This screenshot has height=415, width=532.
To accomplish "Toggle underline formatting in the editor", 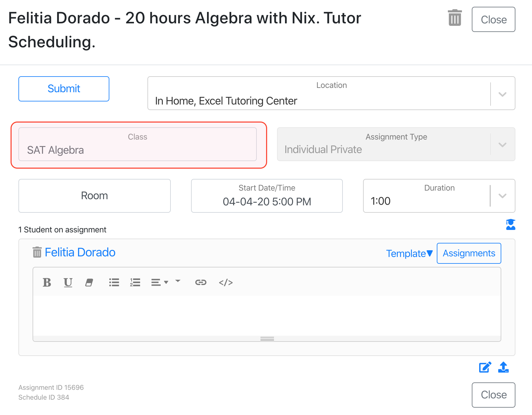I will pyautogui.click(x=68, y=282).
